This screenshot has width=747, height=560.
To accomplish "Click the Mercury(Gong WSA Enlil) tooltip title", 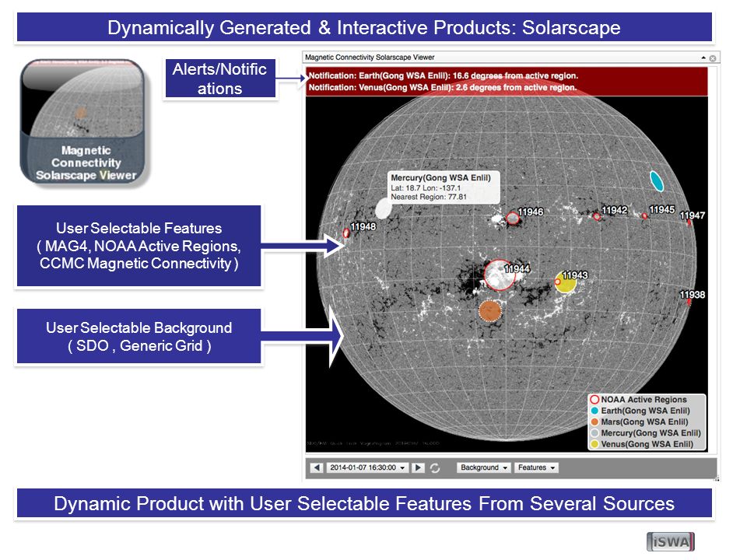I will 440,177.
